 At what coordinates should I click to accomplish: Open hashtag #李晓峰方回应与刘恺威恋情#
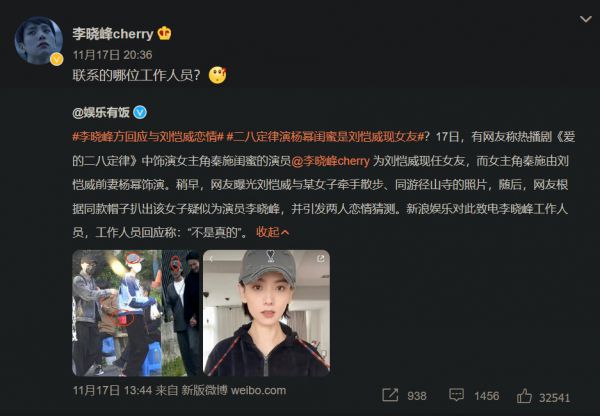click(x=148, y=137)
